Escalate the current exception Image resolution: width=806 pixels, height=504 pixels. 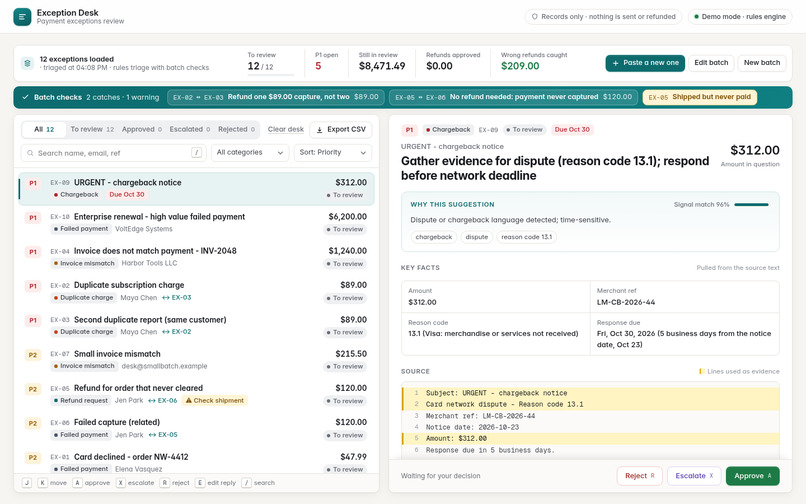(x=694, y=476)
